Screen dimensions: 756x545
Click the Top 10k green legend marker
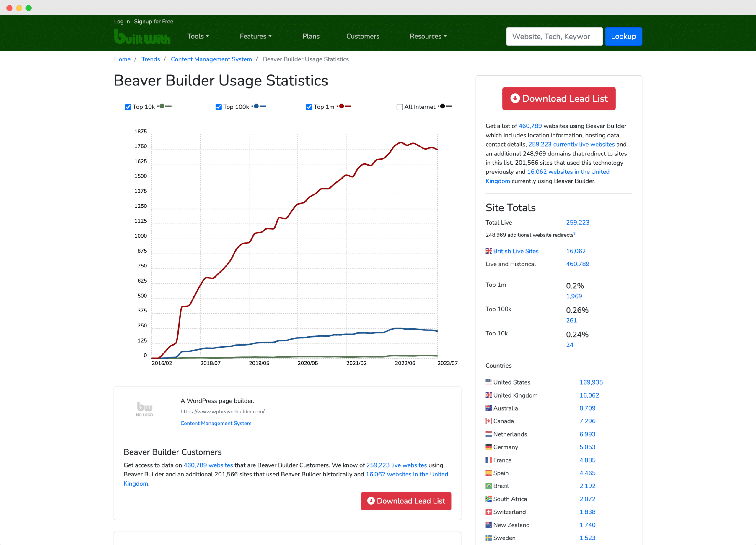(164, 106)
